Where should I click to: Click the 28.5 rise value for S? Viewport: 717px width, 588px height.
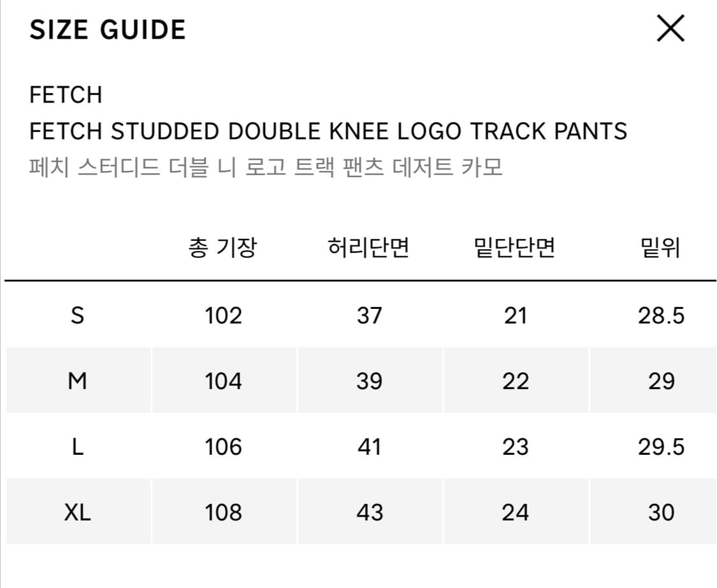coord(661,315)
